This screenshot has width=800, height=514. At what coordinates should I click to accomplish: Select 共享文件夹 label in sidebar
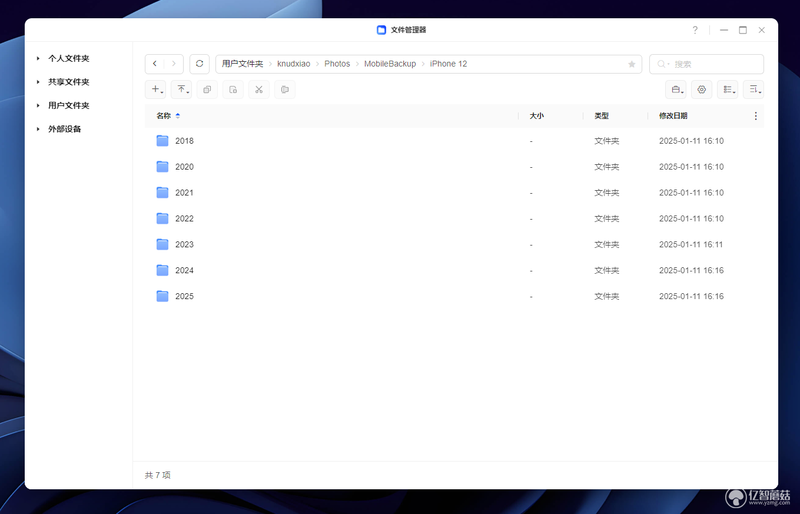pos(69,82)
